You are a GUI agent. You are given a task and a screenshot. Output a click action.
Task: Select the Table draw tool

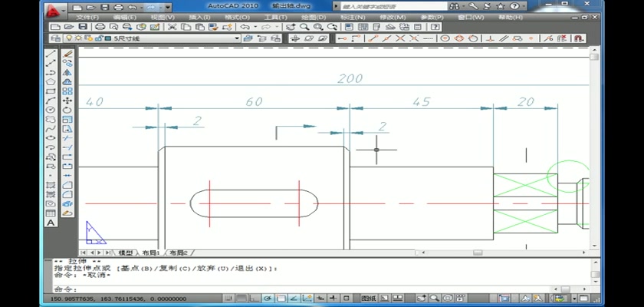(51, 213)
